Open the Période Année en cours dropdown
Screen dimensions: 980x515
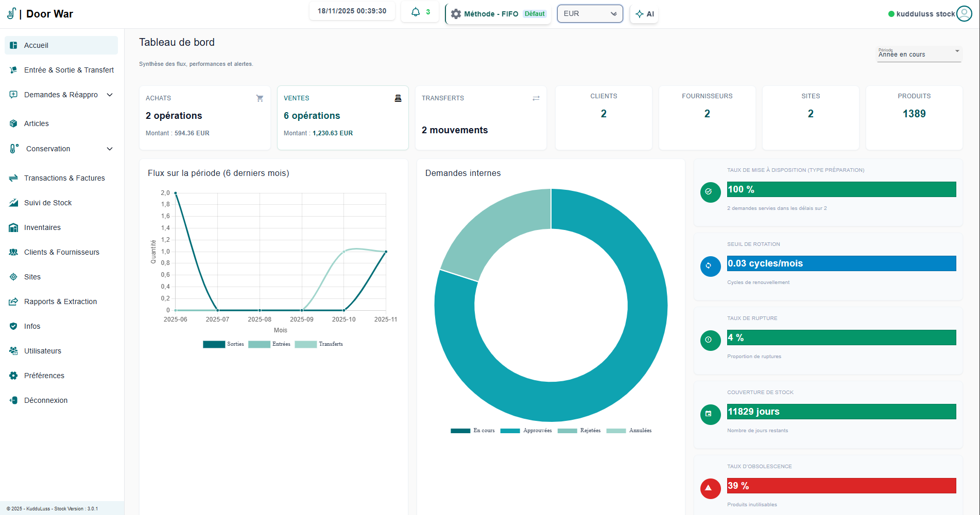click(x=919, y=54)
